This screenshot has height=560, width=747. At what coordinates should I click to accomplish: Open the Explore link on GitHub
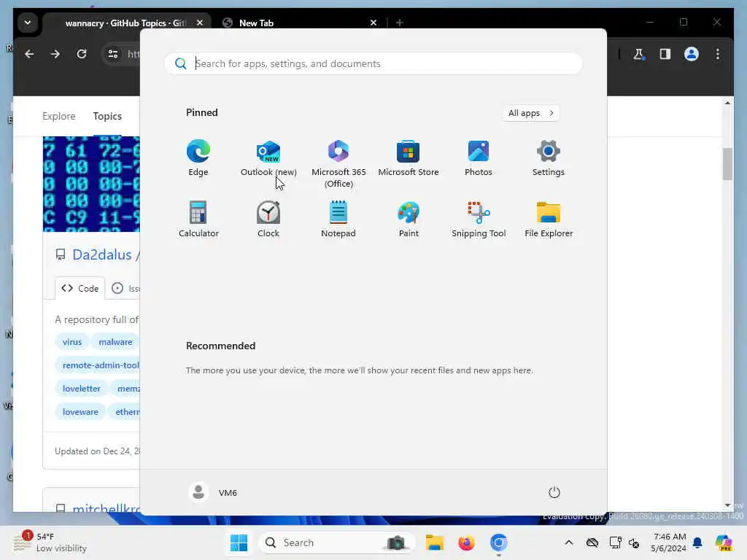(x=58, y=116)
